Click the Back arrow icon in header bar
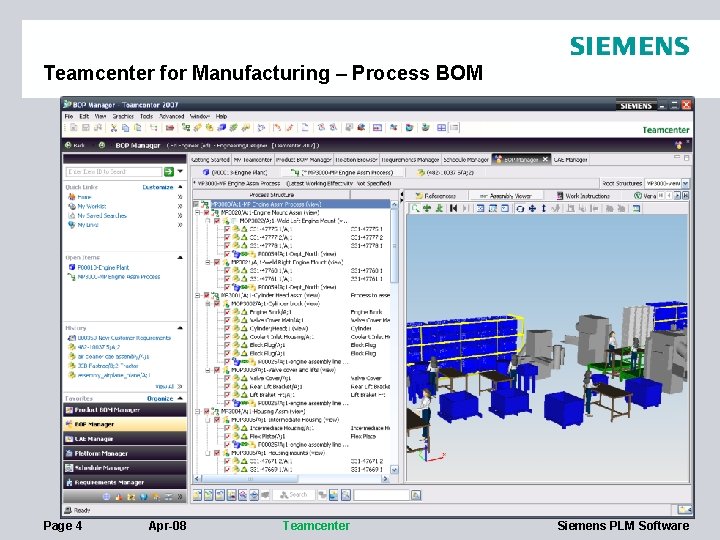 click(x=68, y=145)
